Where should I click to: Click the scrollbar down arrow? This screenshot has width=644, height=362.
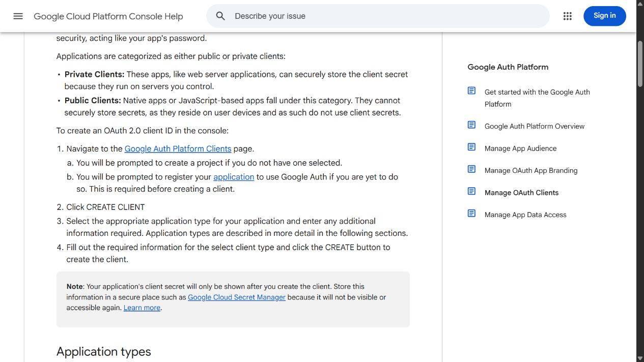[640, 358]
